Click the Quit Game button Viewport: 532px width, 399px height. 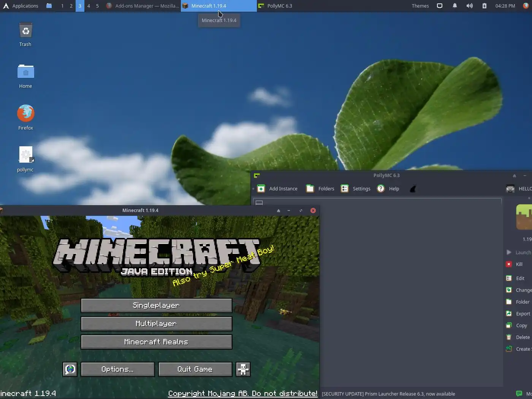click(195, 369)
